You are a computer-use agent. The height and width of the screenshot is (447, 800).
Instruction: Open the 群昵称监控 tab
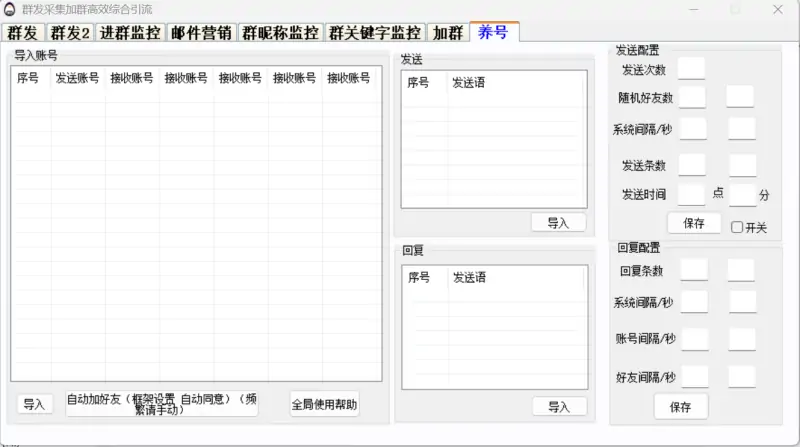pyautogui.click(x=281, y=33)
